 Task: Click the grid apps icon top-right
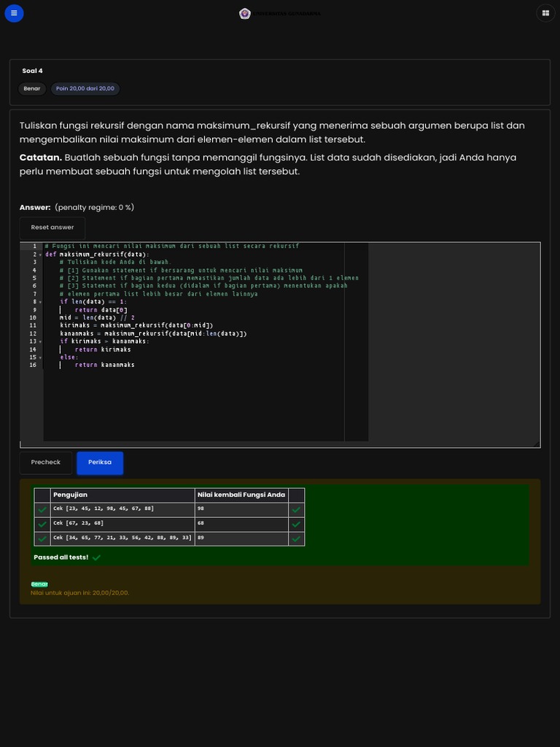click(x=545, y=13)
